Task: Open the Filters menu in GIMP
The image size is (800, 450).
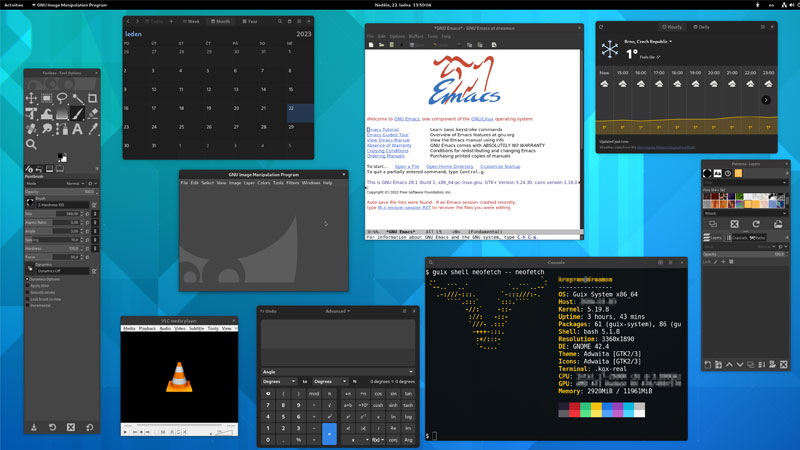Action: (x=293, y=183)
